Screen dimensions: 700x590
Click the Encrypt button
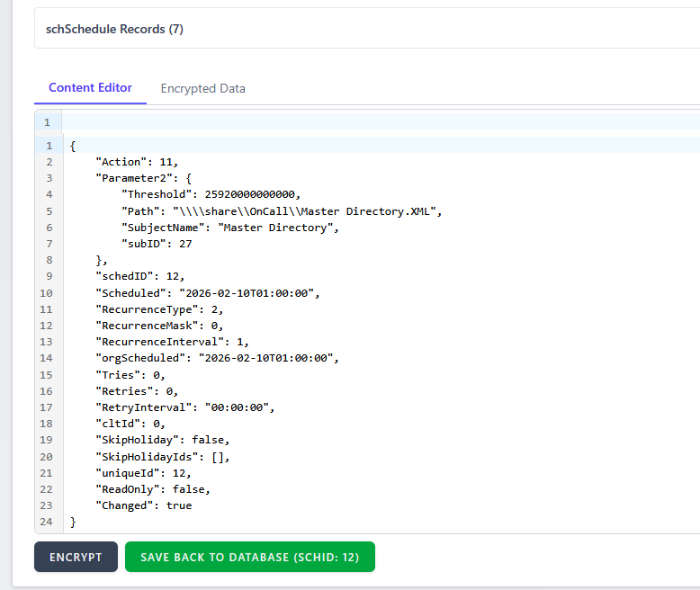[76, 557]
